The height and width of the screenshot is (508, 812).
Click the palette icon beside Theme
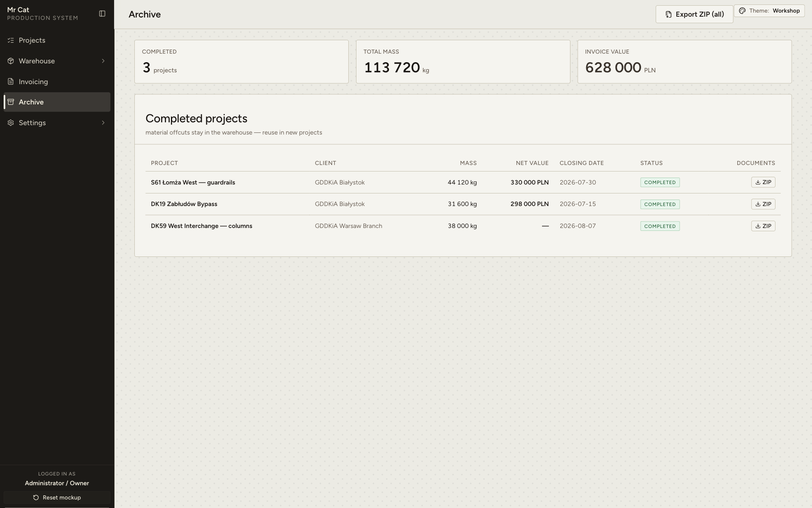[742, 11]
